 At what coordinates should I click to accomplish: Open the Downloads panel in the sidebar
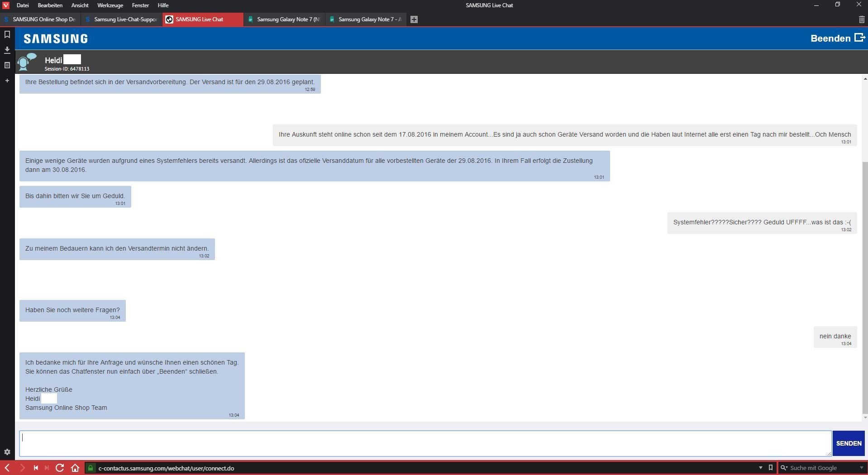click(x=7, y=50)
